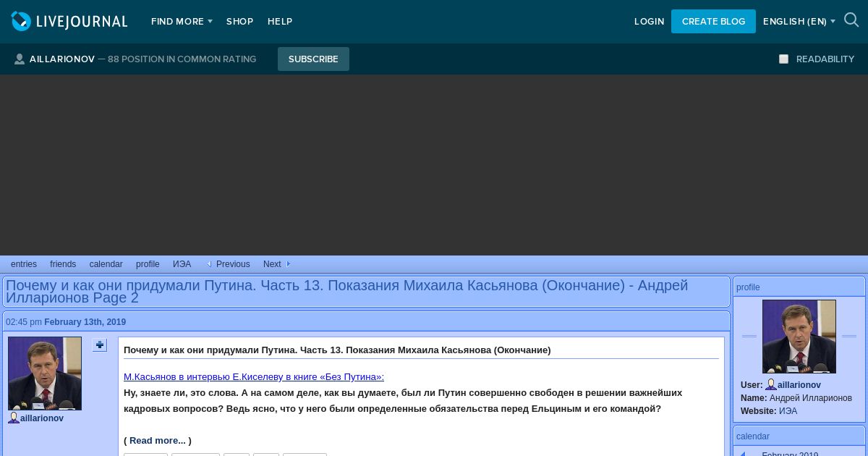Click the user head icon under post avatar
Screen dimensions: 868x456
(x=14, y=418)
